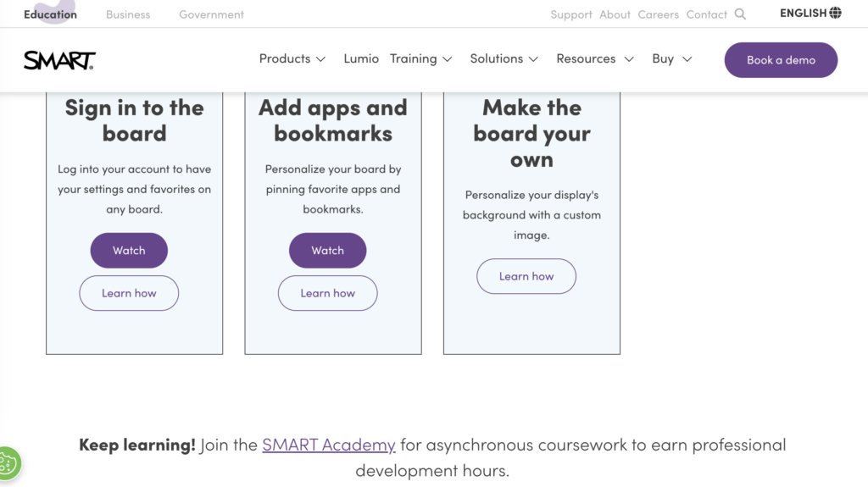Click the 'Keep learning!' bold text
This screenshot has height=487, width=868.
pyautogui.click(x=137, y=445)
